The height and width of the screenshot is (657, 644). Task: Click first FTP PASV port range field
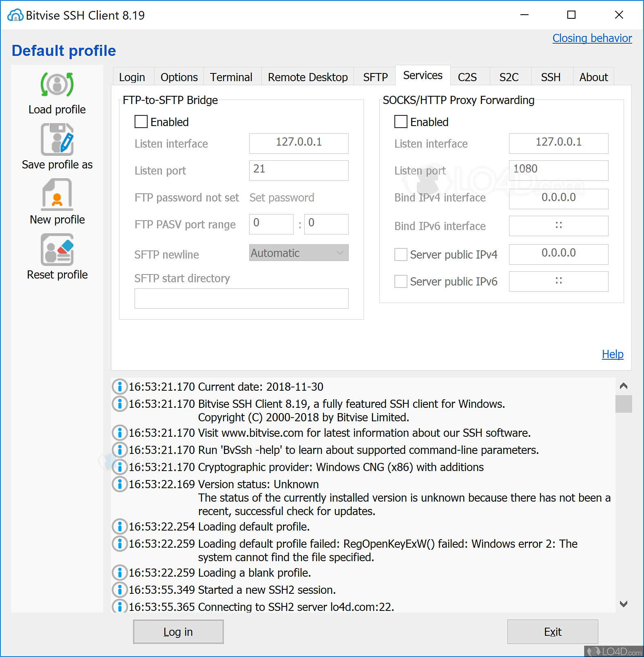271,224
